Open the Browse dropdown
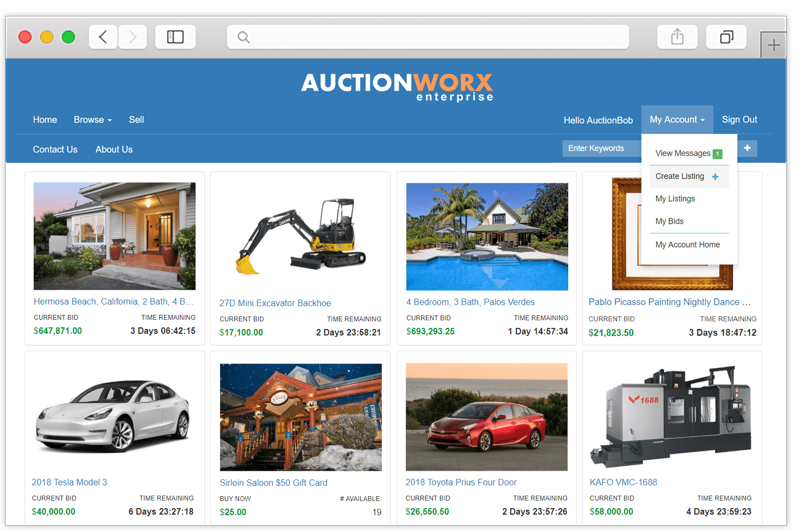 tap(92, 119)
